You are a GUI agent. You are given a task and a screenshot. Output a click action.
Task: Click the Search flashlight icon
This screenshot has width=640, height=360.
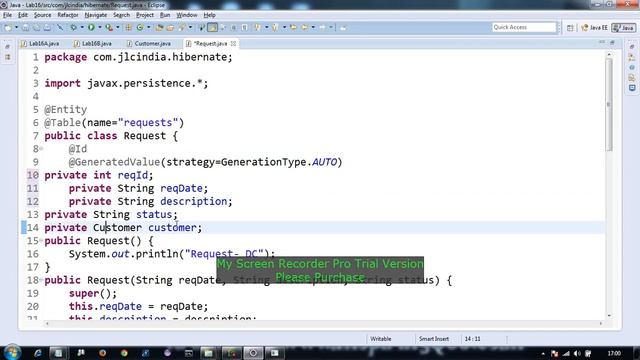(182, 27)
